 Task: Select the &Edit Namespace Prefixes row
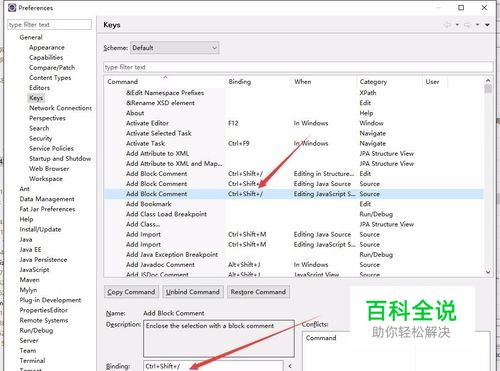click(x=294, y=93)
